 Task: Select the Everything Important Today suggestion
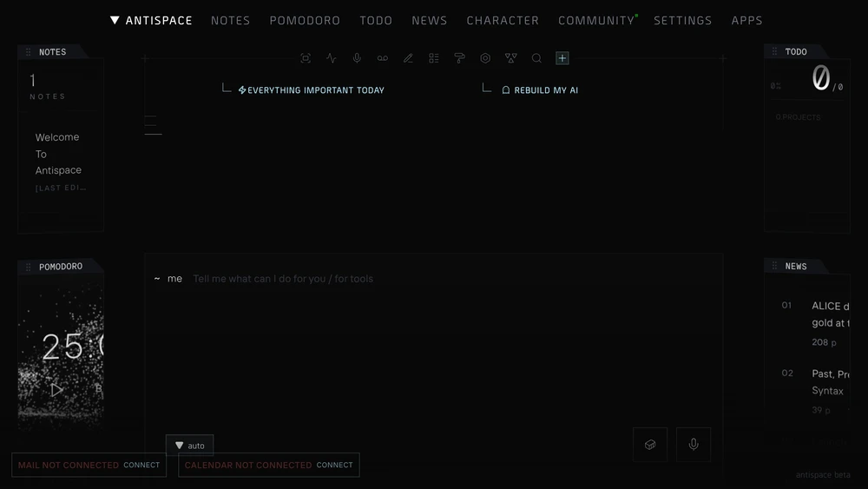311,90
